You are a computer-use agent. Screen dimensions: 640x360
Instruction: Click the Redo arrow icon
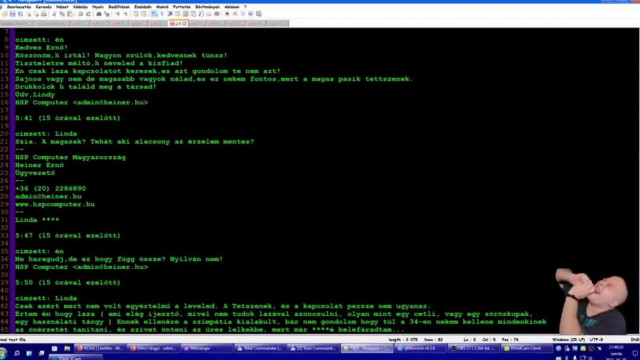tap(88, 14)
